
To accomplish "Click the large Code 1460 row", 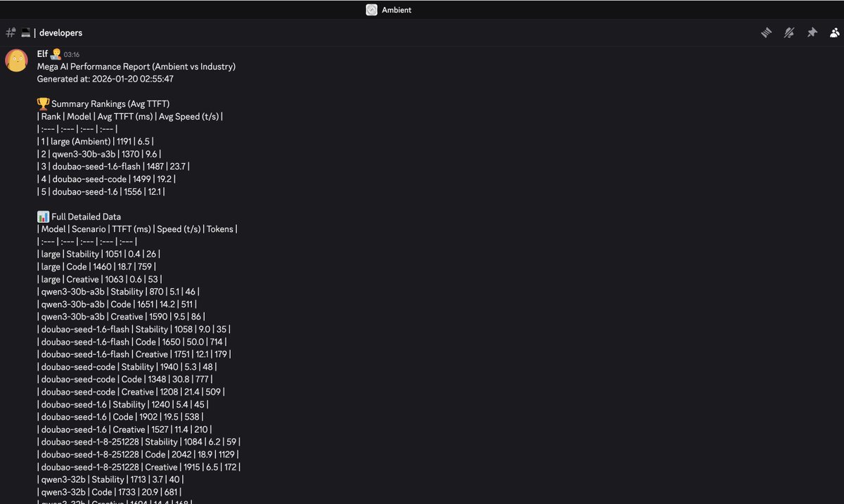I will pos(96,266).
